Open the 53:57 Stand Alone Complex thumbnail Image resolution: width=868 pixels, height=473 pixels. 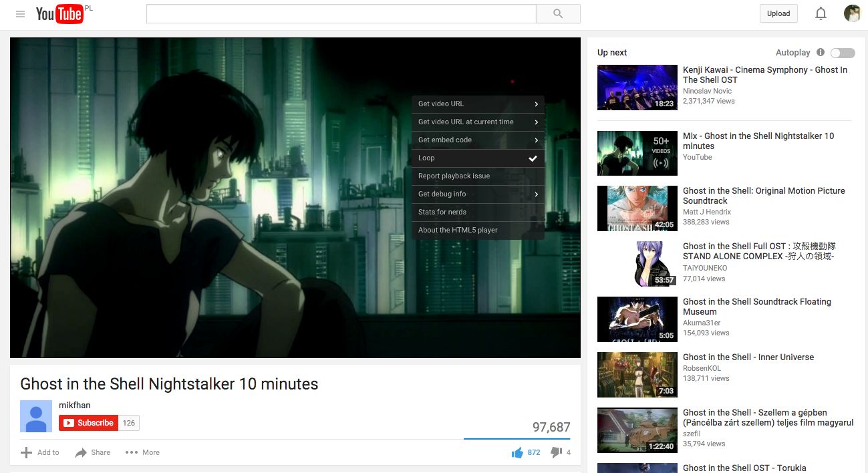(x=637, y=264)
